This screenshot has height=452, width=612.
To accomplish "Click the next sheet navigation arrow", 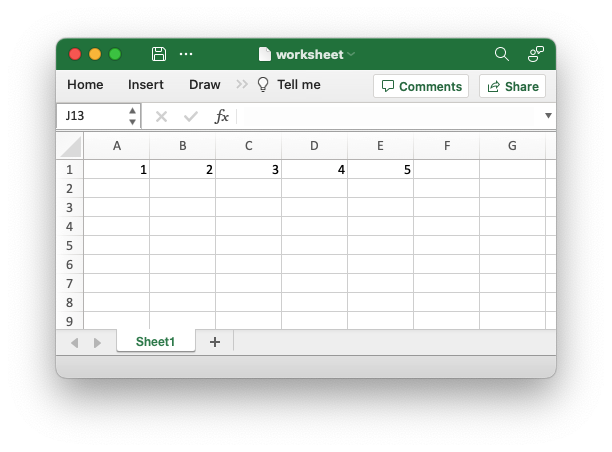I will [97, 343].
